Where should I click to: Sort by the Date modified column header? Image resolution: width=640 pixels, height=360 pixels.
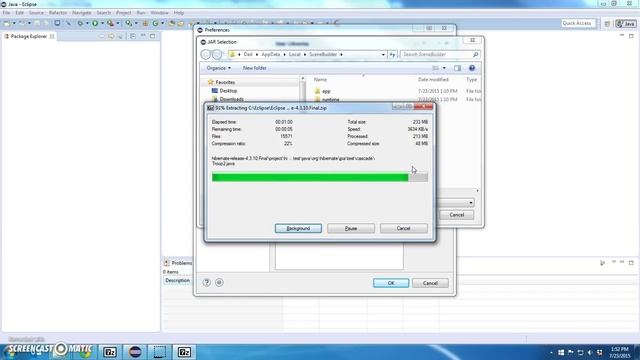tap(433, 80)
